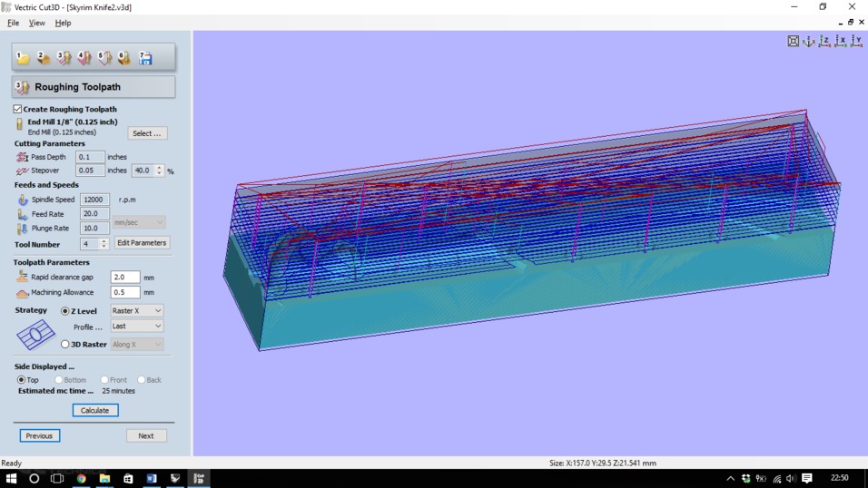The width and height of the screenshot is (868, 488).
Task: Open the Along X raster dropdown
Action: [x=137, y=344]
